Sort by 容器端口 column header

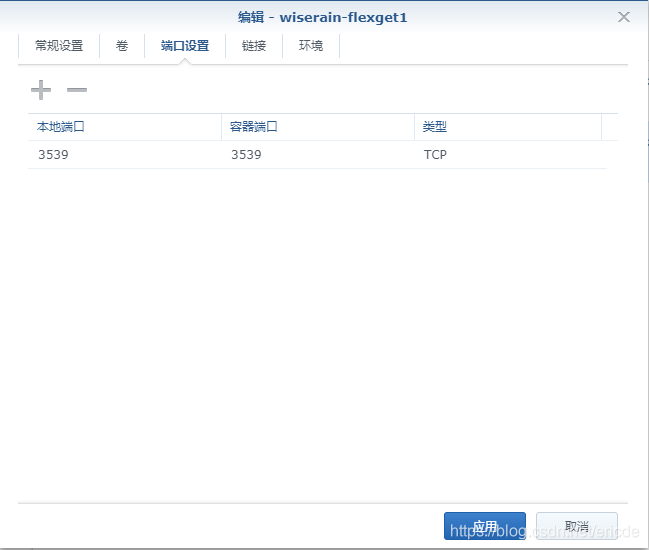pos(318,127)
